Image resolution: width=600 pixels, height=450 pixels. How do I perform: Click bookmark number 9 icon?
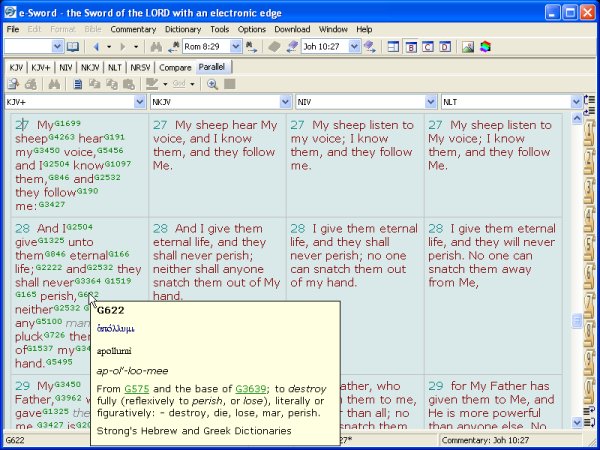pyautogui.click(x=589, y=362)
